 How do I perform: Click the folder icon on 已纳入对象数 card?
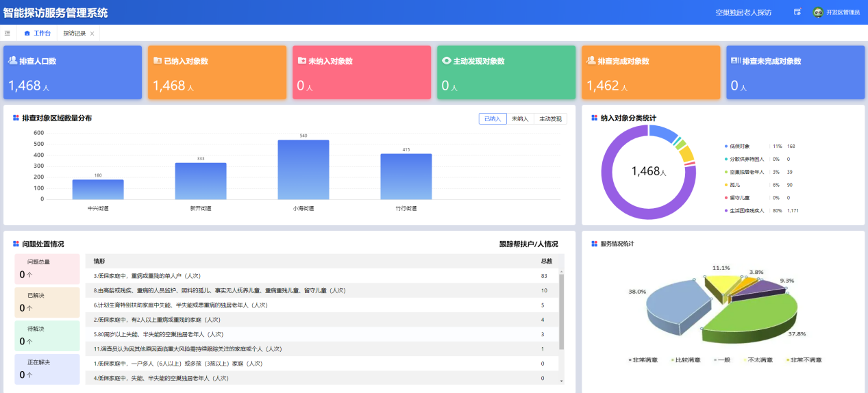pyautogui.click(x=158, y=61)
